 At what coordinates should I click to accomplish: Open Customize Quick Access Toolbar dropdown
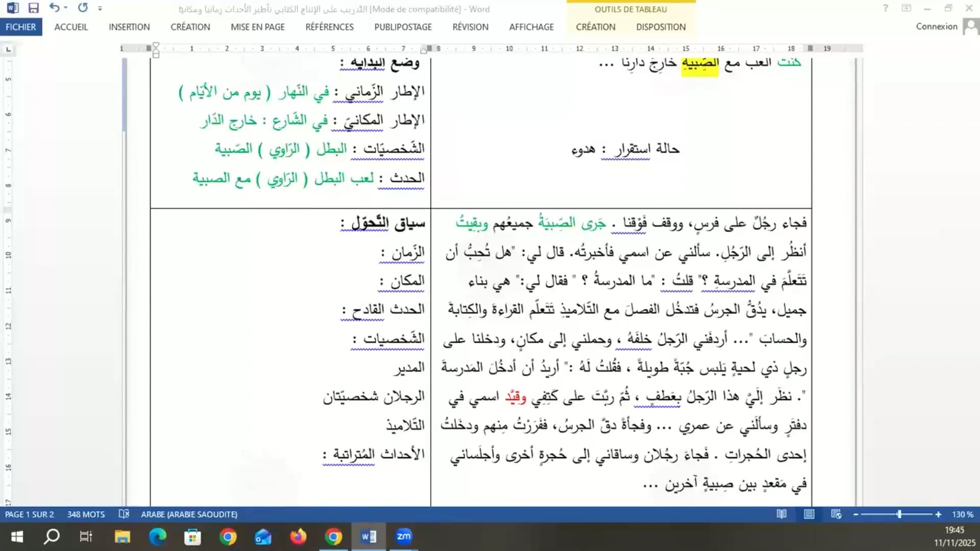click(x=100, y=8)
